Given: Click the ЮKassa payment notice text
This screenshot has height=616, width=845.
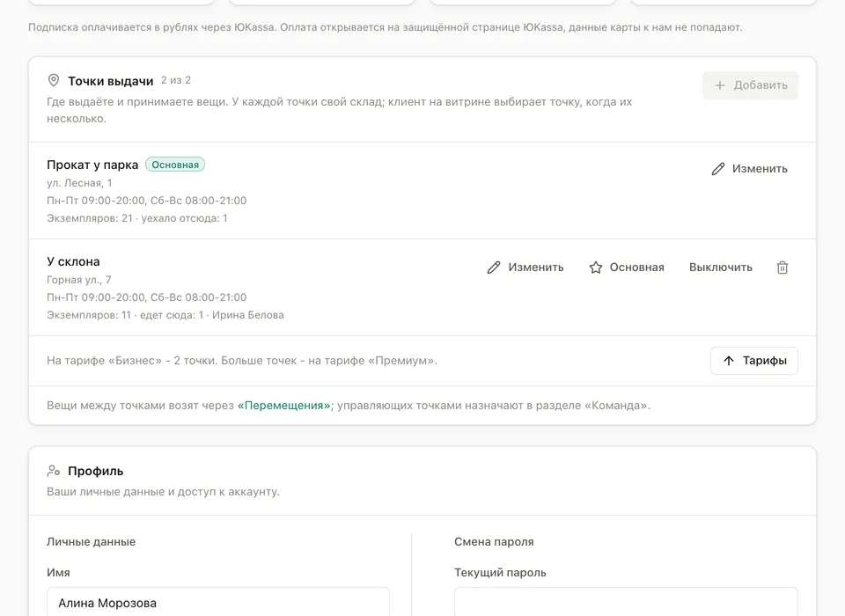Looking at the screenshot, I should [x=386, y=27].
